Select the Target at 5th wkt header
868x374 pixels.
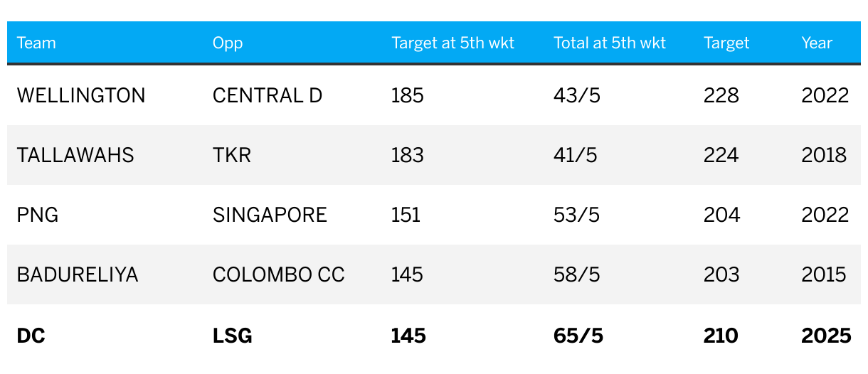click(453, 43)
